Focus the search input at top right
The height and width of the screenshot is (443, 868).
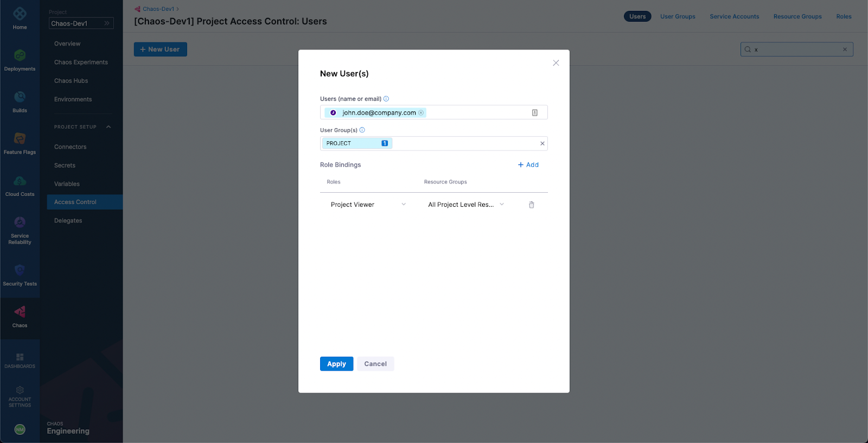coord(796,49)
